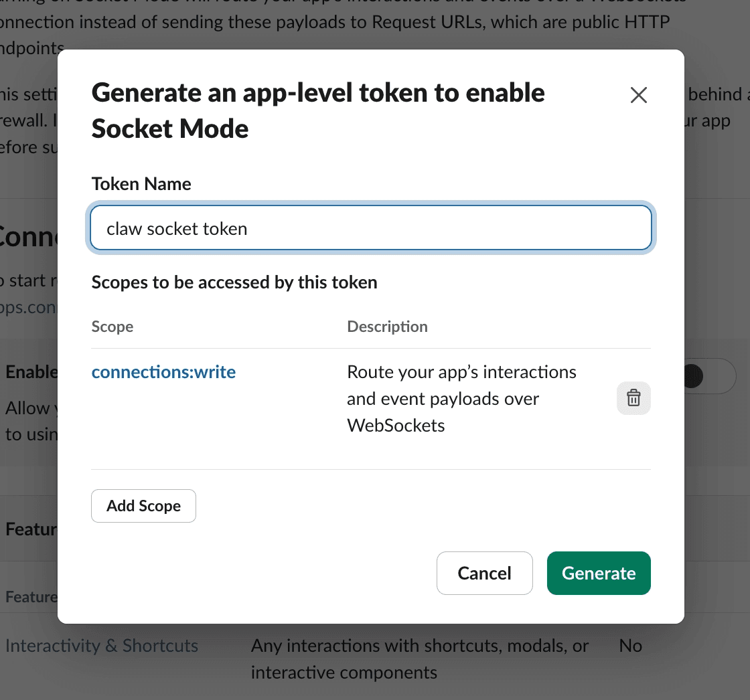Viewport: 750px width, 700px height.
Task: Click the Add Scope button
Action: tap(143, 506)
